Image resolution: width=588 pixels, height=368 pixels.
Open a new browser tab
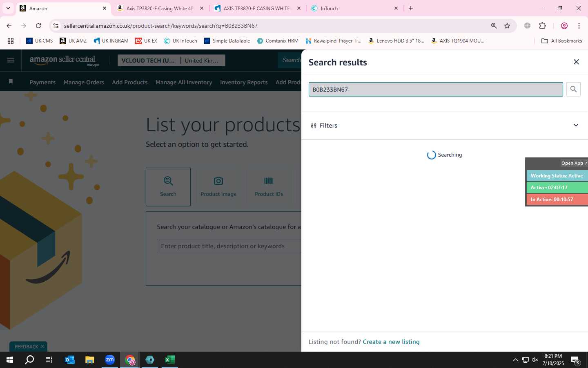click(x=411, y=8)
